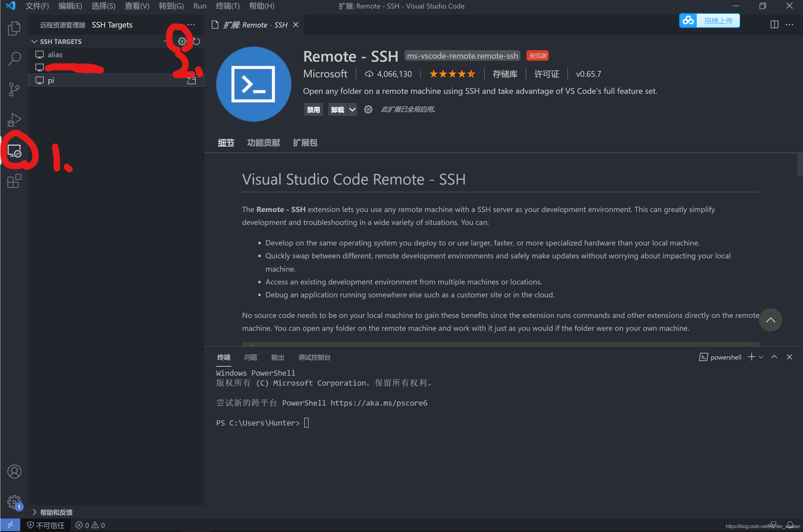Select the powershell terminal instance label

[x=720, y=357]
